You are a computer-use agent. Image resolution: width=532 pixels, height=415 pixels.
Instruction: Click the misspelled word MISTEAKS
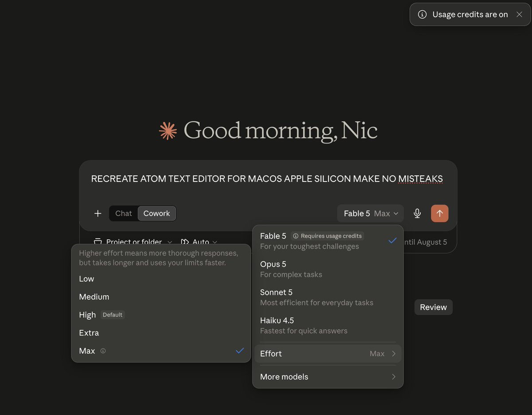(420, 179)
